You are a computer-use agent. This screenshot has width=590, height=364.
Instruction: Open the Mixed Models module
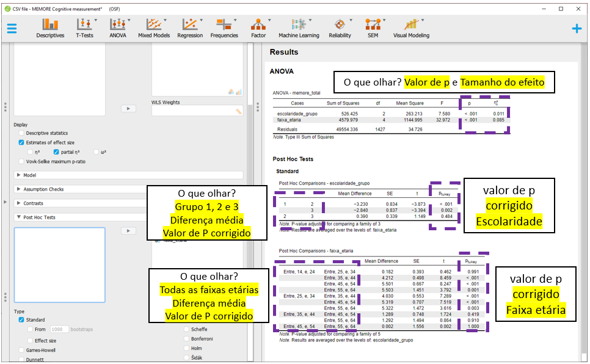coord(154,28)
